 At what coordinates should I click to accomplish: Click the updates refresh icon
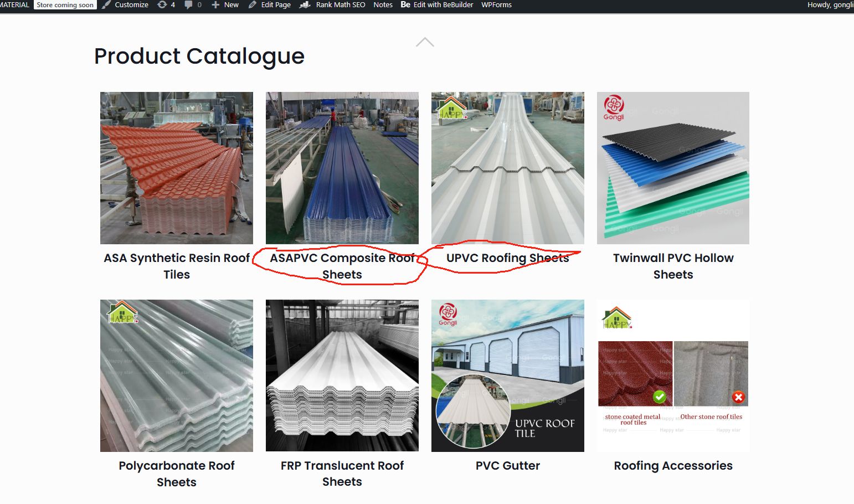point(162,5)
